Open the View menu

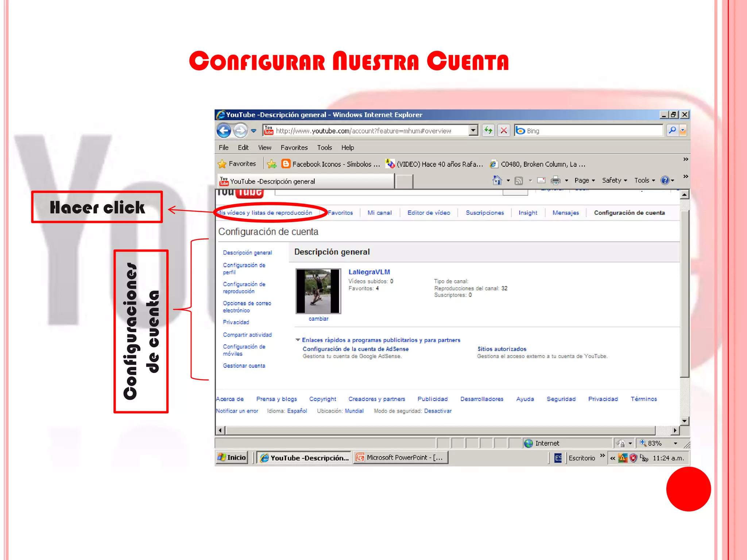[265, 148]
